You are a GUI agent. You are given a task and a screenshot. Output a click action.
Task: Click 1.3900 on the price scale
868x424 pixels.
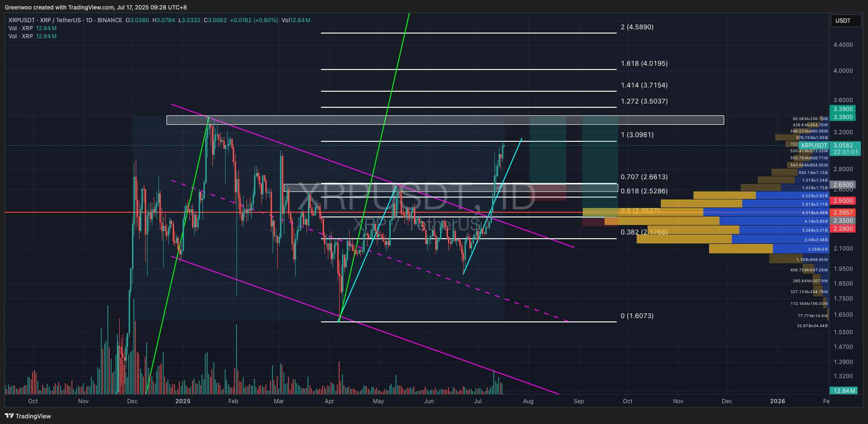click(x=843, y=362)
